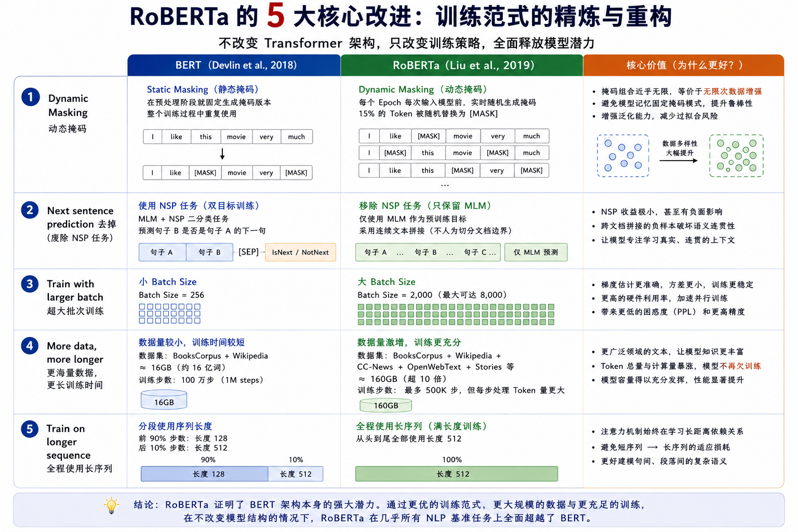Viewport: 798px width, 532px height.
Task: Click the heading Static Masking (静态掩码)
Action: 204,89
